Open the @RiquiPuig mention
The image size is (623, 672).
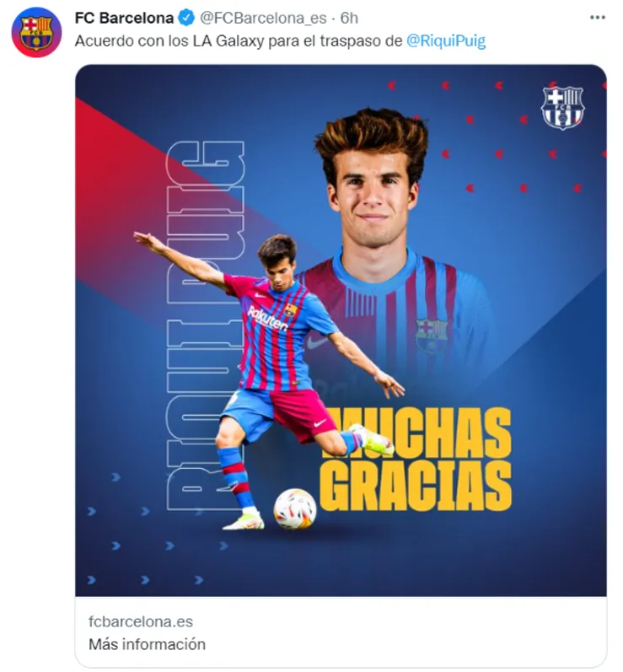pos(446,41)
